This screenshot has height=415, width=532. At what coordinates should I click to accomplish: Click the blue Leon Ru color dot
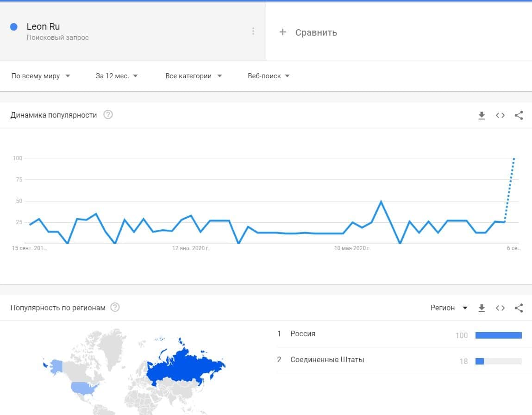[x=14, y=27]
